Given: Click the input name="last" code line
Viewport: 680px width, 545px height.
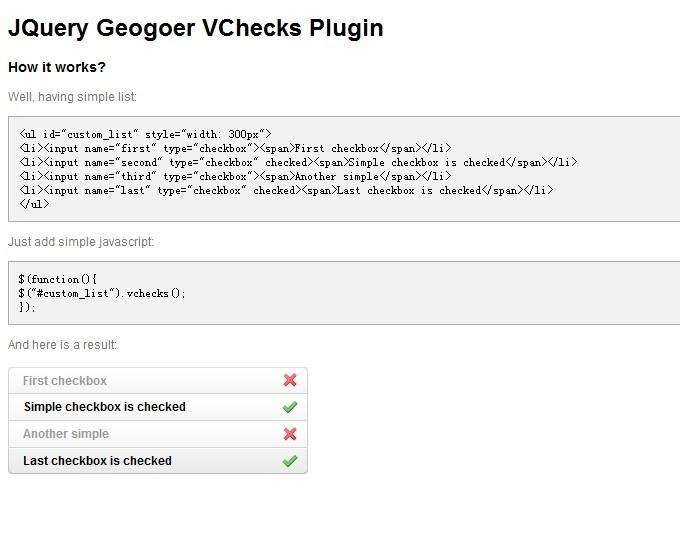Looking at the screenshot, I should tap(286, 190).
